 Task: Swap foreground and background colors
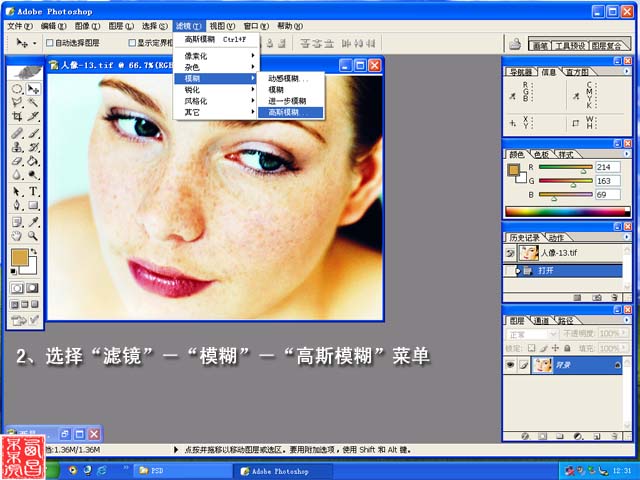(x=34, y=251)
